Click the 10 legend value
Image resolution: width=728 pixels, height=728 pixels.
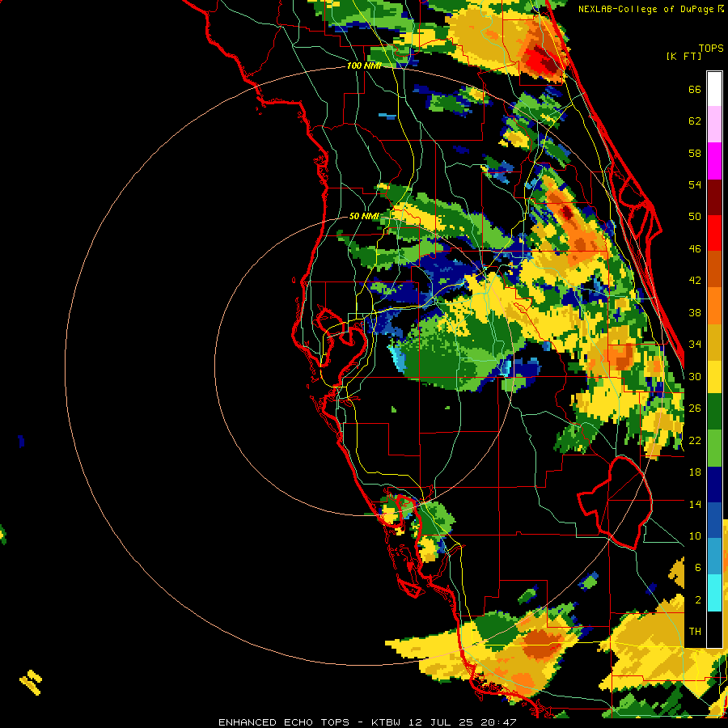point(695,536)
